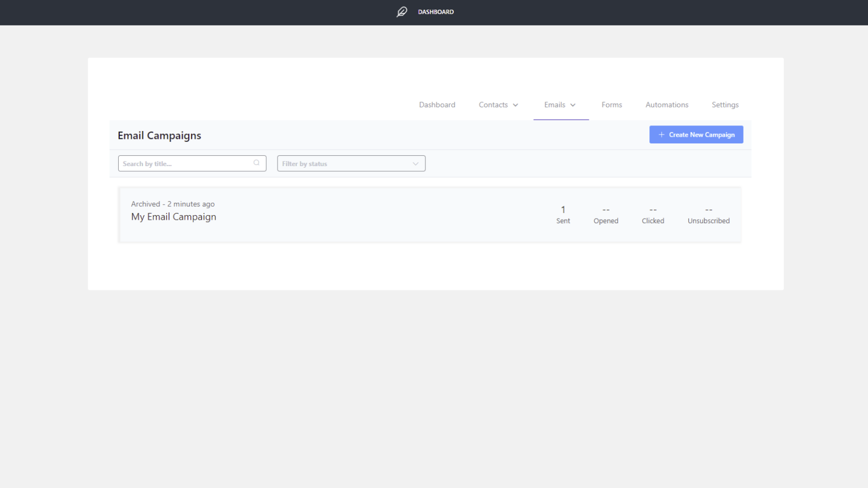This screenshot has height=488, width=868.
Task: Expand the Emails dropdown menu
Action: point(561,104)
